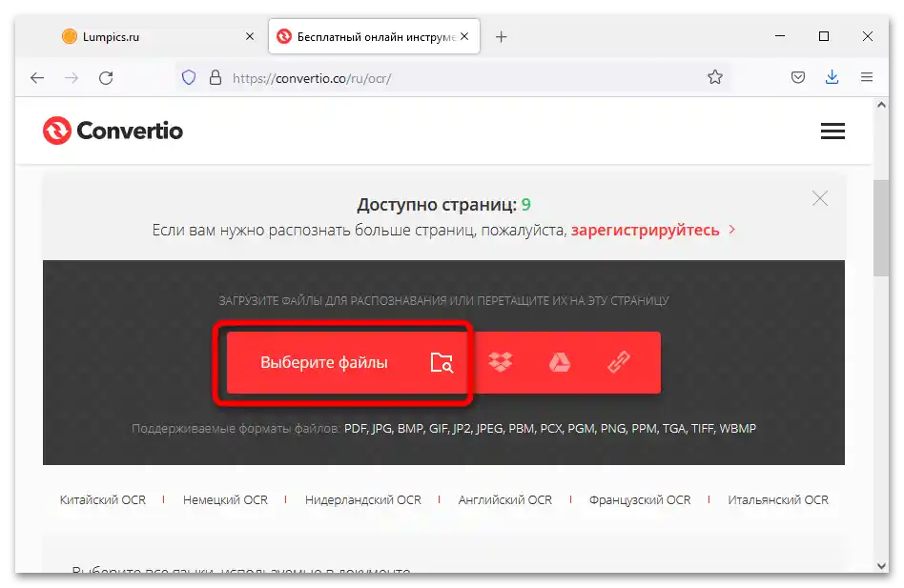904x588 pixels.
Task: Open the Китайский OCR link
Action: [103, 500]
